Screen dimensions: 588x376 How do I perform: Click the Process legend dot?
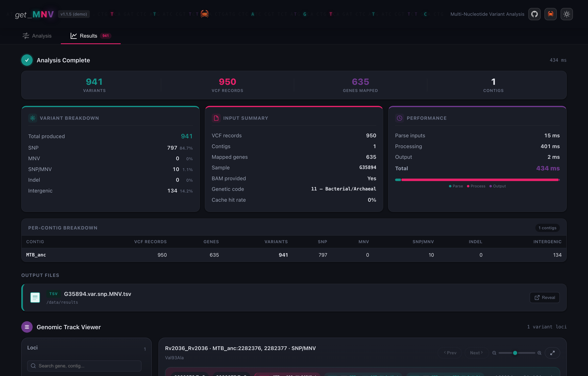(x=468, y=186)
